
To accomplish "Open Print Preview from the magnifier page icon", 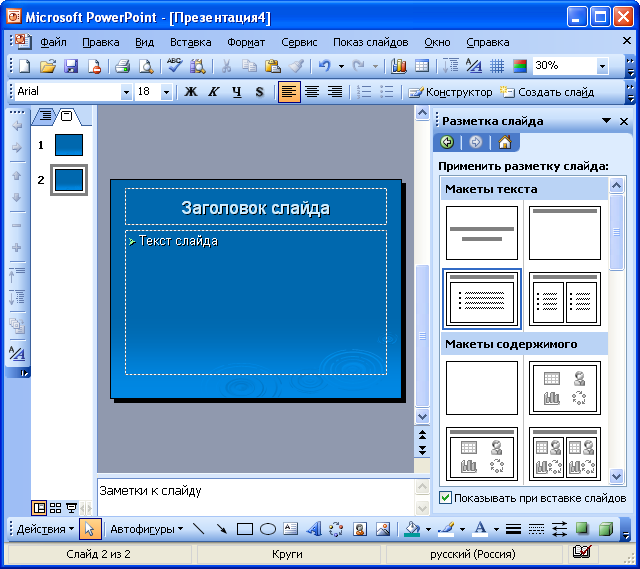I will [x=146, y=66].
